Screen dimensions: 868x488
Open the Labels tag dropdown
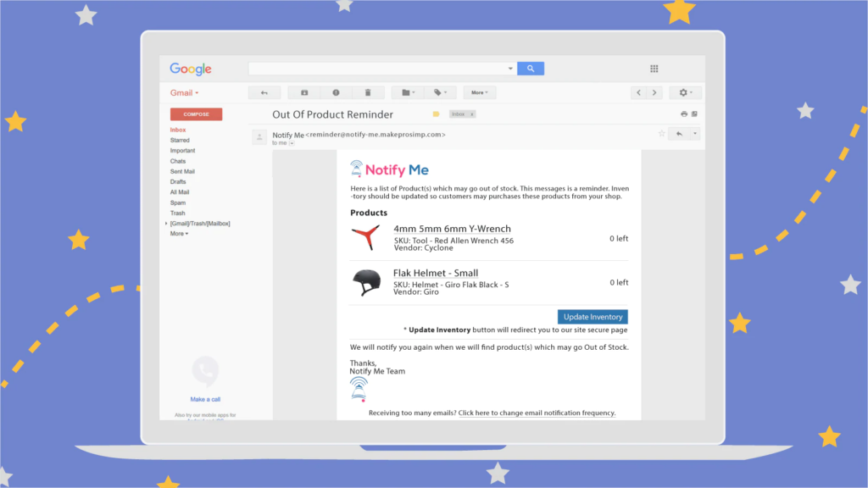point(440,93)
